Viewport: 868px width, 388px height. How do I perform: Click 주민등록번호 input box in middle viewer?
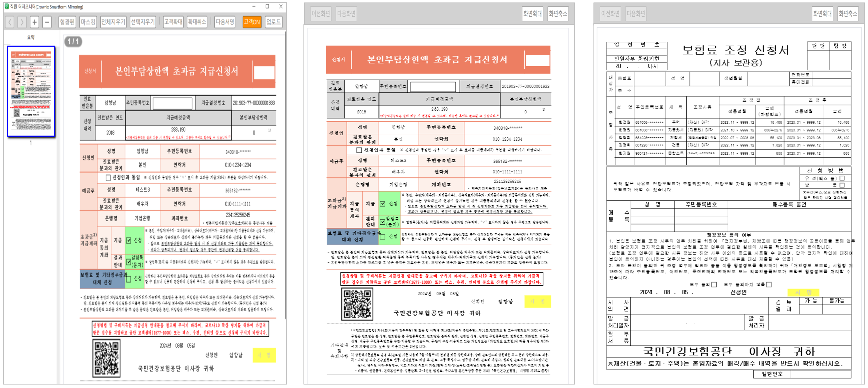[x=433, y=86]
